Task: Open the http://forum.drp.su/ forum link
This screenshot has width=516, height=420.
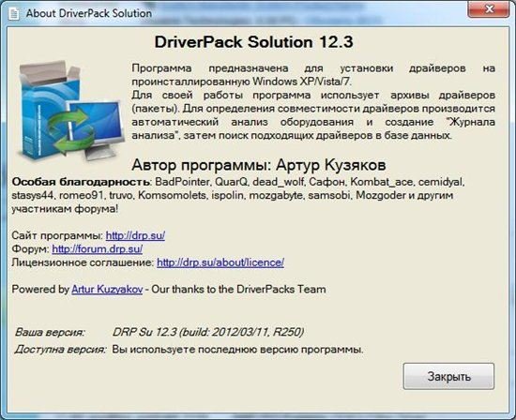Action: click(x=97, y=249)
